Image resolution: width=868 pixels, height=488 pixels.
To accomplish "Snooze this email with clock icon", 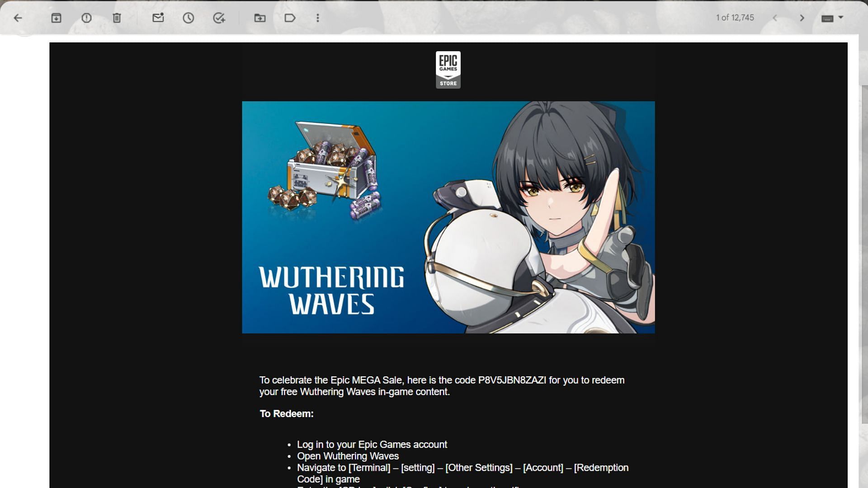I will point(188,18).
